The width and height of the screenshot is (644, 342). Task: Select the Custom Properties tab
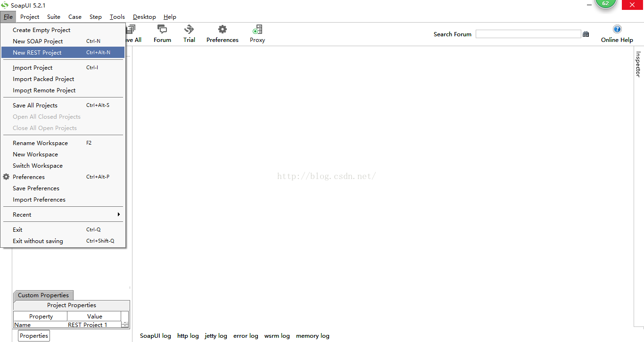[43, 295]
